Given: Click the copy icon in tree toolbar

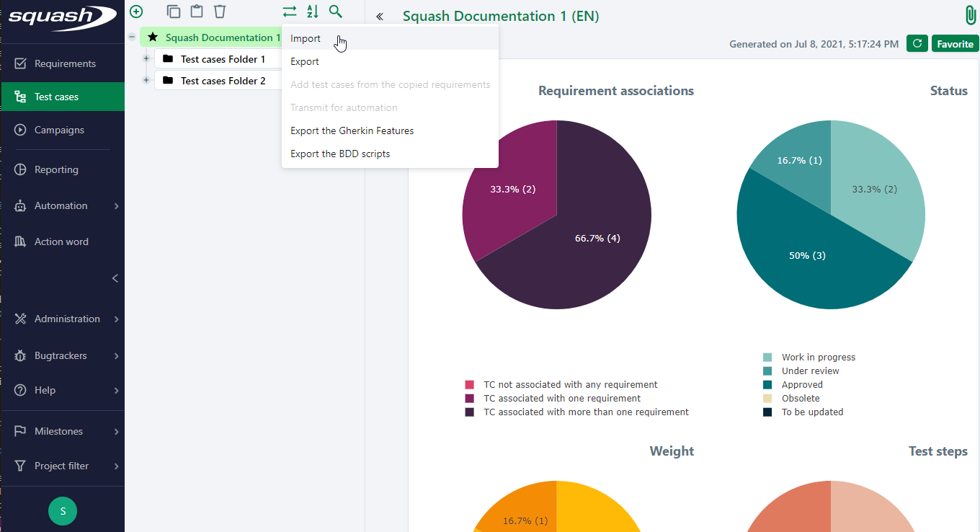Looking at the screenshot, I should coord(174,12).
